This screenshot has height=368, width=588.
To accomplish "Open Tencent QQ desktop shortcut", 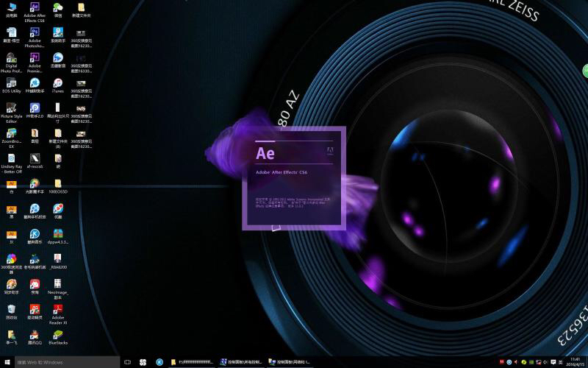I will tap(35, 337).
